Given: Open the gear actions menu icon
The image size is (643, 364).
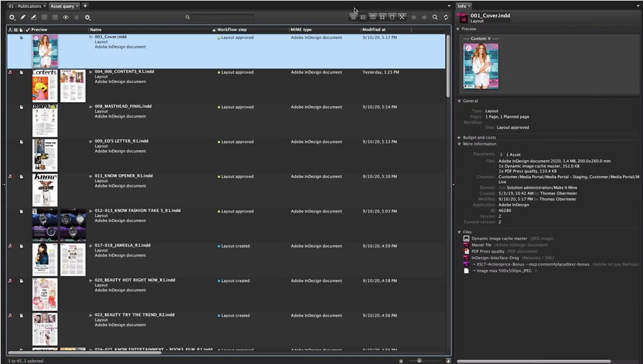Looking at the screenshot, I should 87,17.
